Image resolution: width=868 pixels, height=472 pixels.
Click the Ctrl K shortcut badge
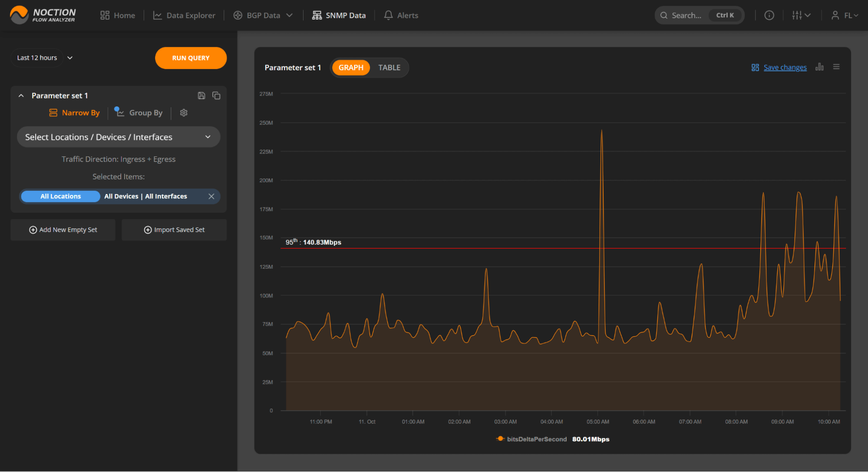(725, 15)
